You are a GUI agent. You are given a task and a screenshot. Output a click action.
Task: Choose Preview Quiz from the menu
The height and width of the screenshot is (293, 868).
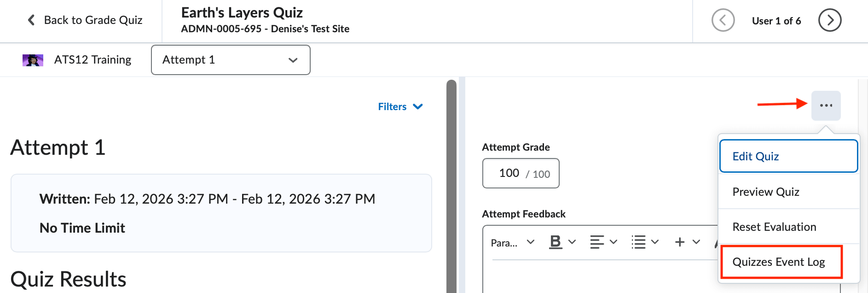(766, 192)
